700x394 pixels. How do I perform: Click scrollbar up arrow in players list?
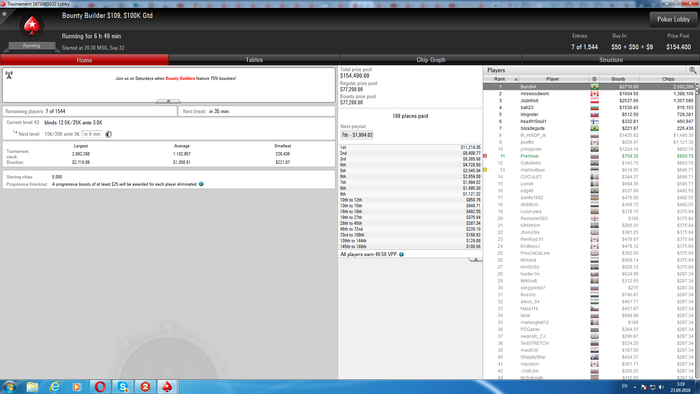[x=697, y=85]
